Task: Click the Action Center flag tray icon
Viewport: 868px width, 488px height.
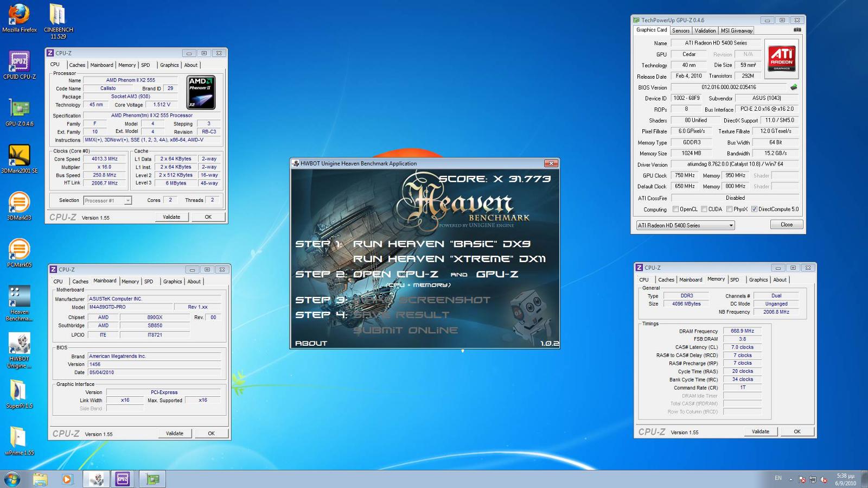Action: (802, 479)
